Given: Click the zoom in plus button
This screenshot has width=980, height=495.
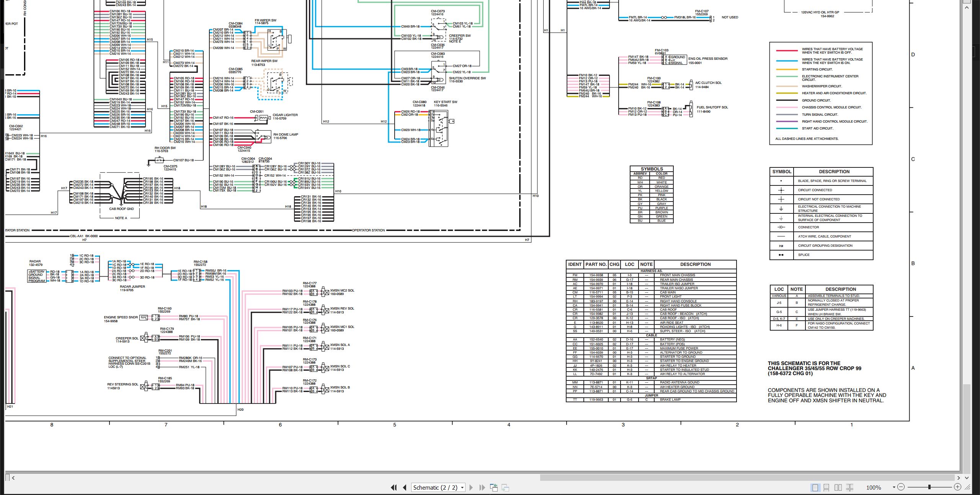Looking at the screenshot, I should 957,487.
